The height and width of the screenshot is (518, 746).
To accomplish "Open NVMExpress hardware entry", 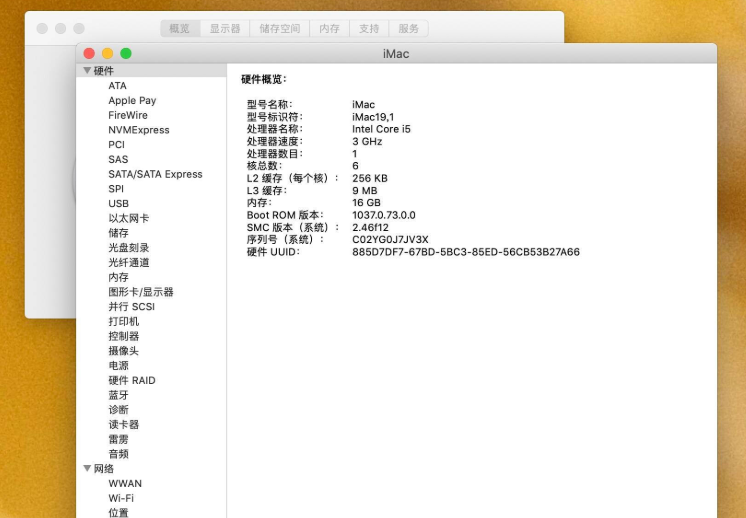I will click(138, 130).
